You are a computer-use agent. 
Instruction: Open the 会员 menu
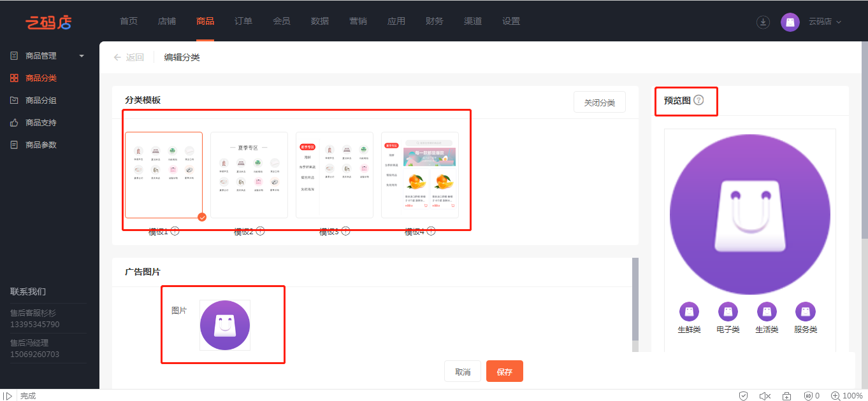point(282,21)
